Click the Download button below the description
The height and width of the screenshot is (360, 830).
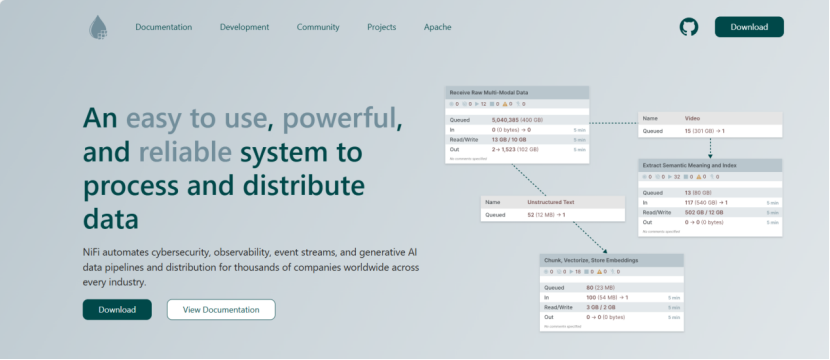117,310
